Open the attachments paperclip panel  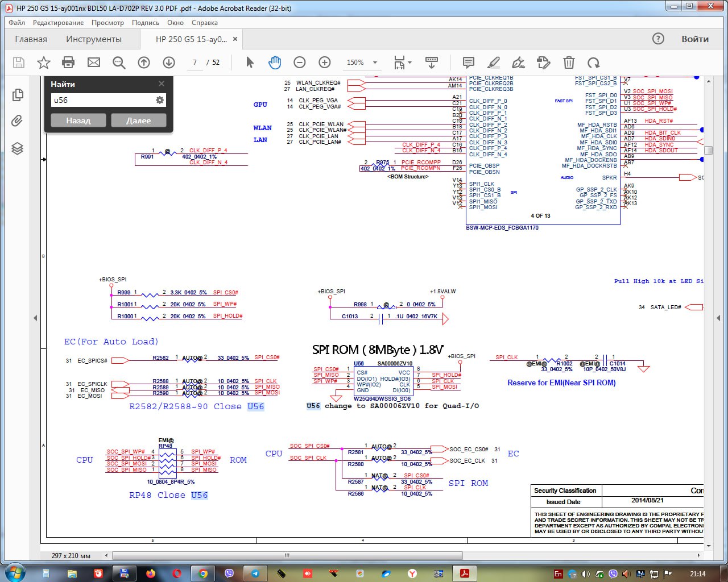coord(18,121)
